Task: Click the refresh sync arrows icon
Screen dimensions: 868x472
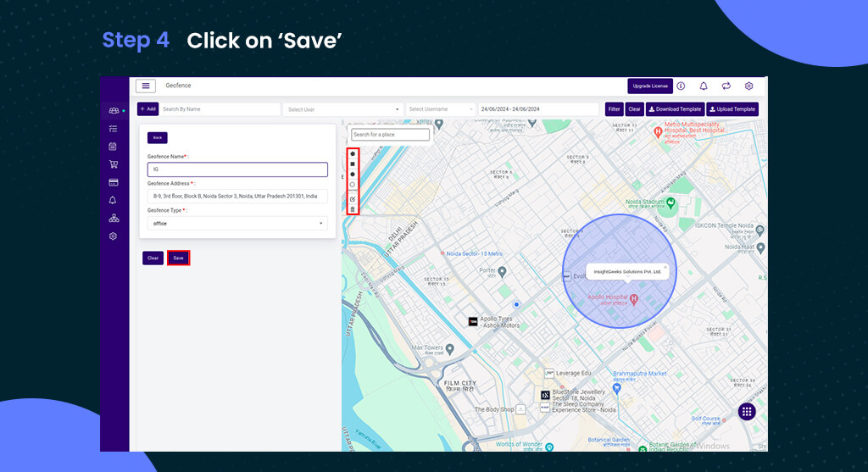Action: pyautogui.click(x=726, y=86)
